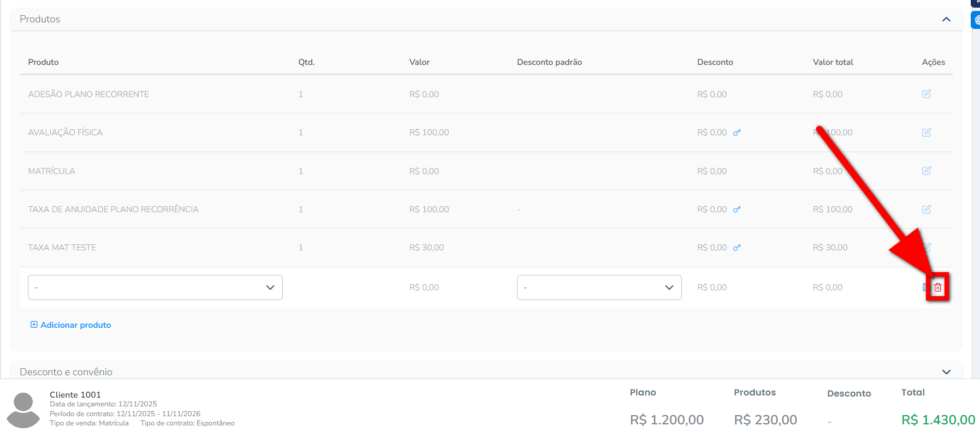
Task: Click the Adicionar produto link
Action: pos(75,325)
